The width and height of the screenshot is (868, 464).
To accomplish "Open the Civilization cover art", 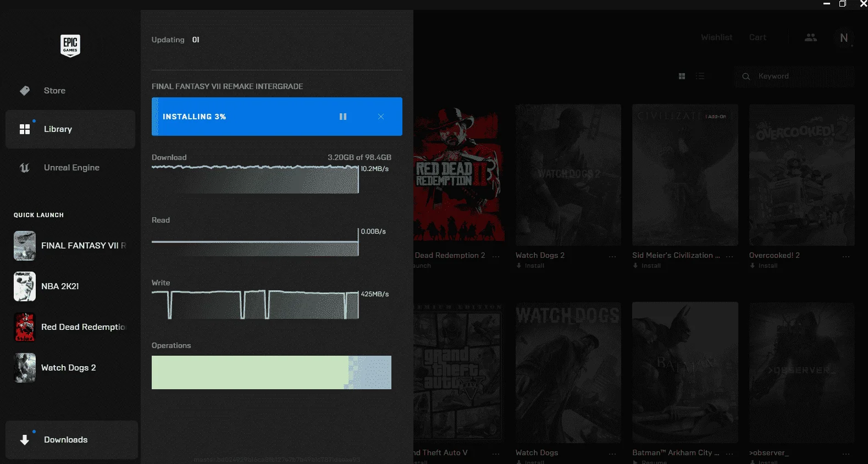I will click(x=685, y=175).
